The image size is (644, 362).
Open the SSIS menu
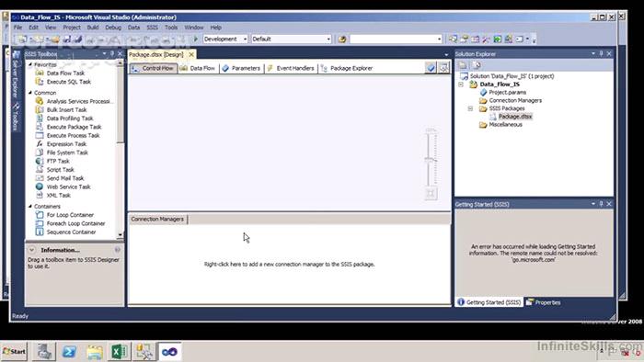(x=153, y=28)
